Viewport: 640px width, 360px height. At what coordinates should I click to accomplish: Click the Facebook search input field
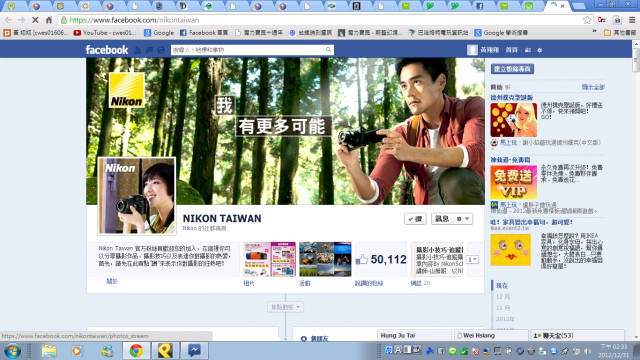[248, 50]
